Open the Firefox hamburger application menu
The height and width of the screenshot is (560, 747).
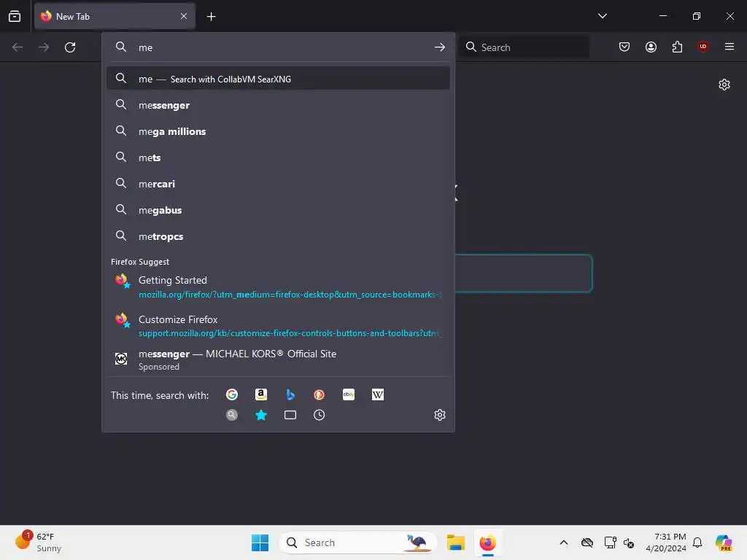[729, 47]
